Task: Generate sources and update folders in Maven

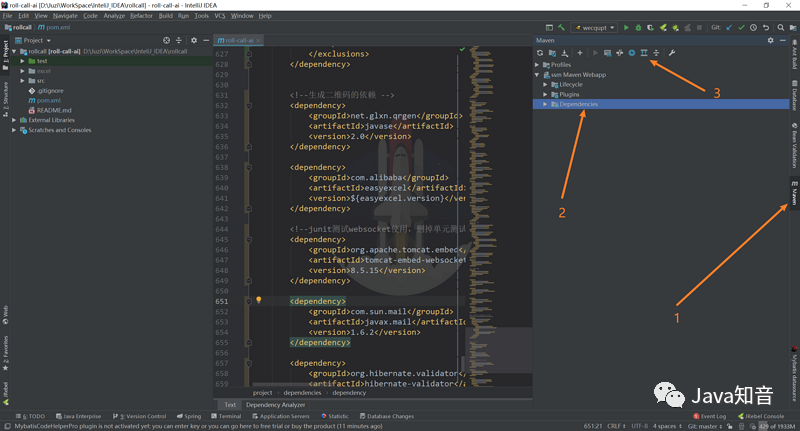Action: [552, 53]
